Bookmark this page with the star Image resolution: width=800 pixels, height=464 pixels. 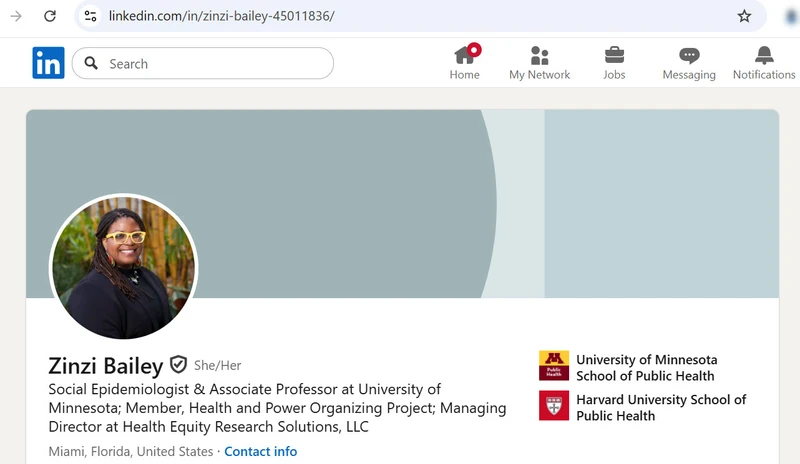(x=744, y=16)
